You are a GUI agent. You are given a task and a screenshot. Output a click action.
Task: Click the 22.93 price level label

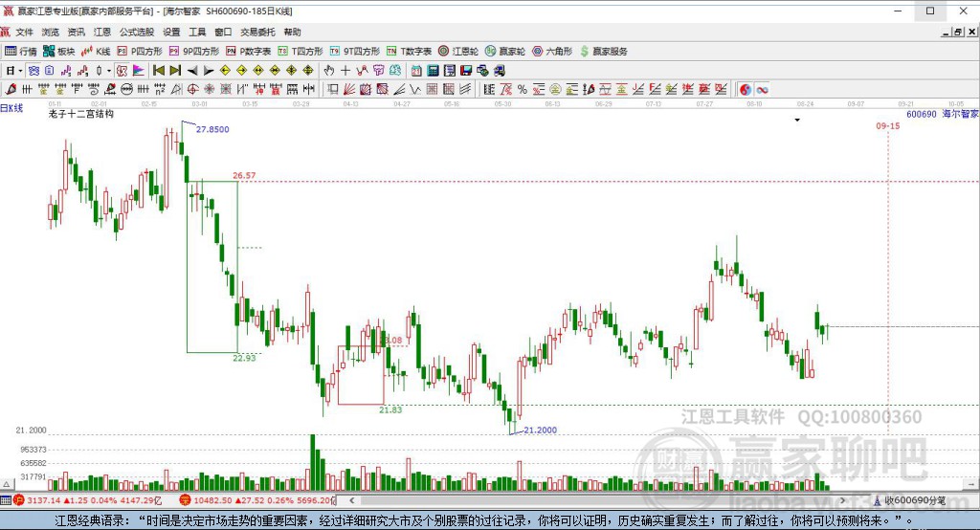244,358
